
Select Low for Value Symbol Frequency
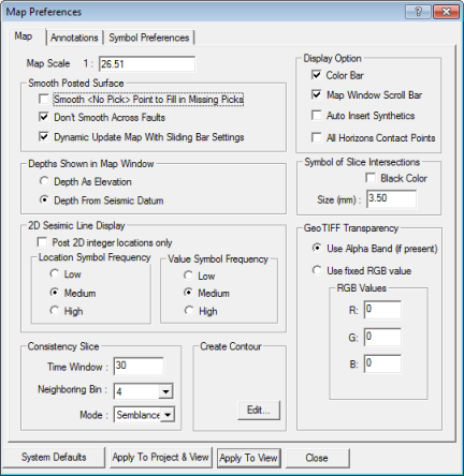tap(188, 275)
